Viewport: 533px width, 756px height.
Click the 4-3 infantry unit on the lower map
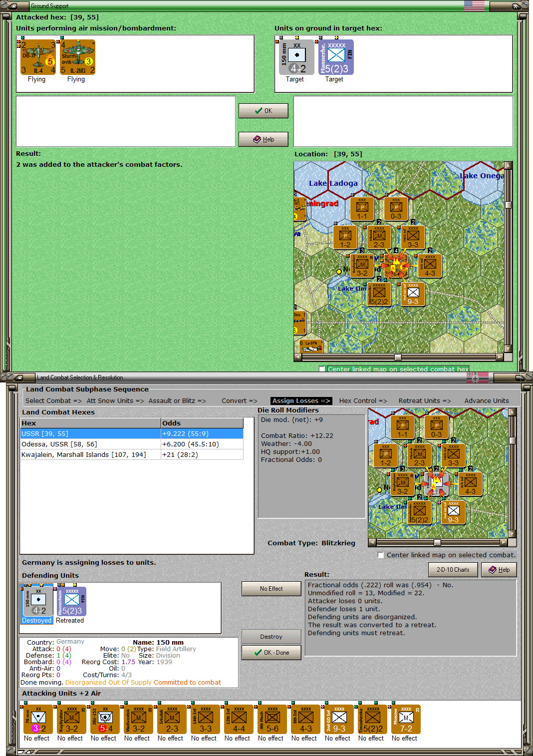[x=470, y=483]
